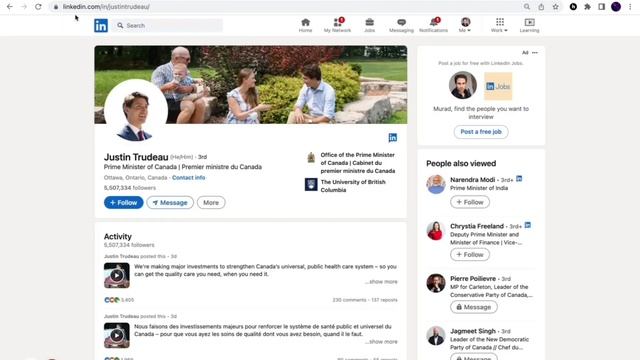Viewport: 640px width, 360px height.
Task: Click Post a free job button
Action: click(x=481, y=132)
